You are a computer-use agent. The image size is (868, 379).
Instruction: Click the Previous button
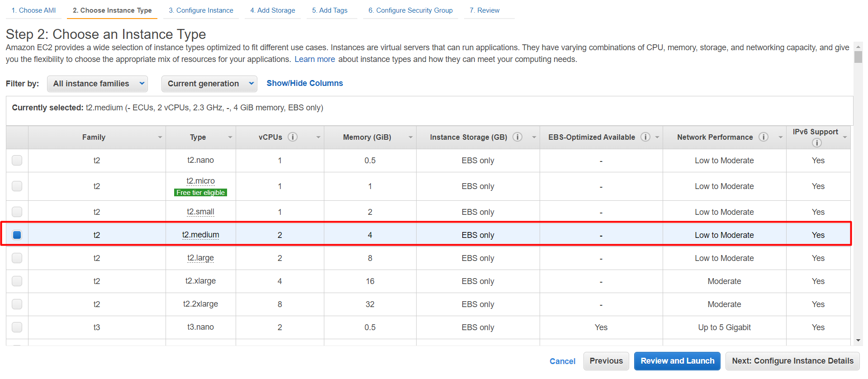point(606,361)
